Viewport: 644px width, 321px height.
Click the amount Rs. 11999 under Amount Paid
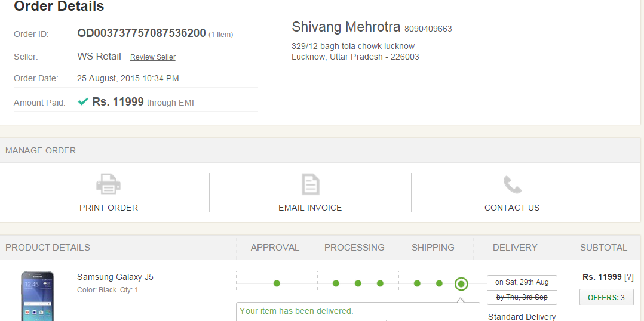tap(118, 101)
